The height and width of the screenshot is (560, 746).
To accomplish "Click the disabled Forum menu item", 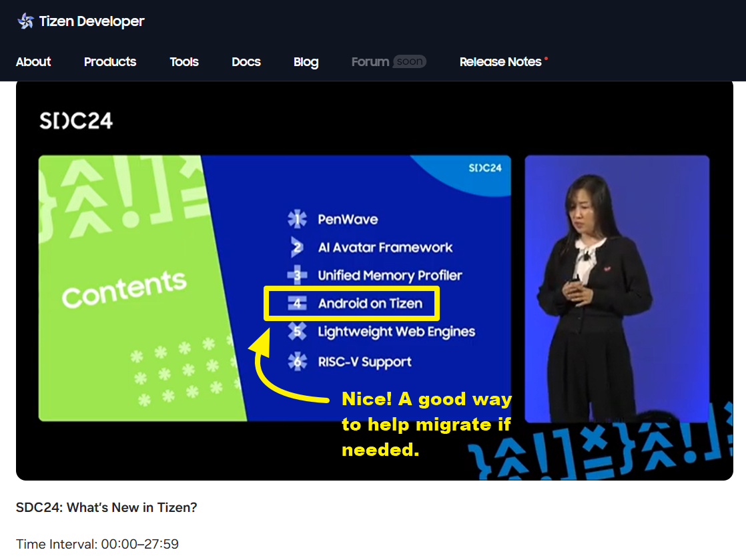I will [x=370, y=61].
